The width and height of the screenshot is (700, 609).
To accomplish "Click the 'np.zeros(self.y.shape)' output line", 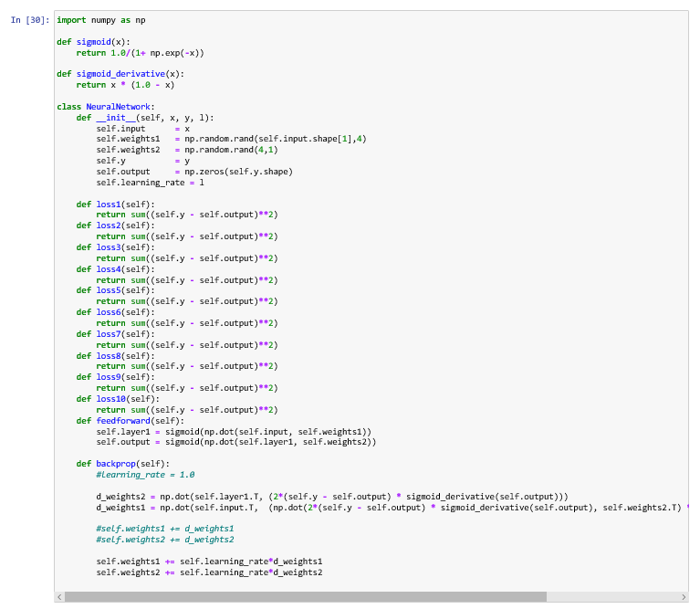I will click(194, 172).
